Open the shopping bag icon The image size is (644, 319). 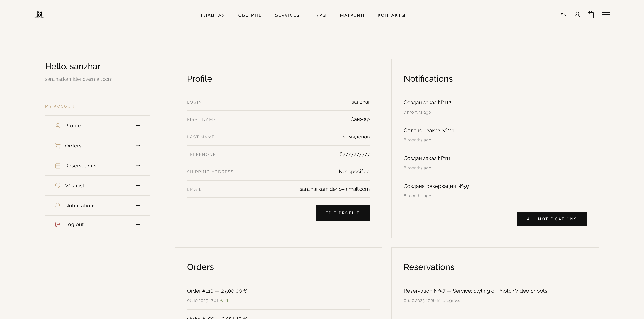[591, 15]
